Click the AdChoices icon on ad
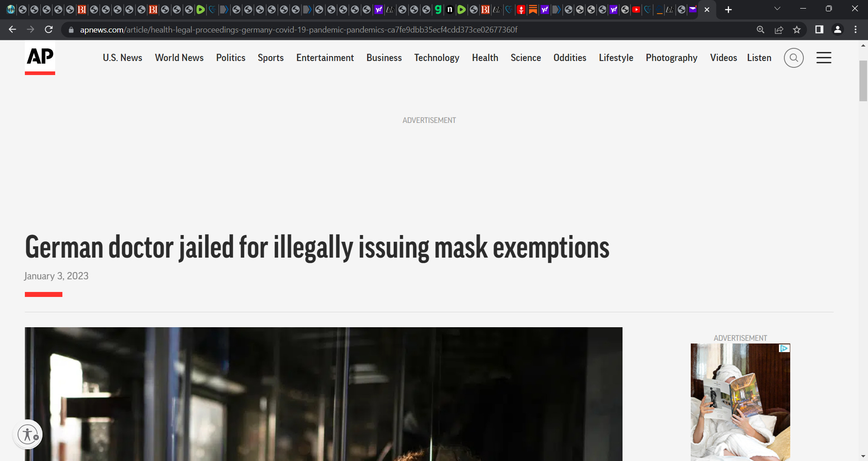The image size is (868, 461). (x=784, y=348)
